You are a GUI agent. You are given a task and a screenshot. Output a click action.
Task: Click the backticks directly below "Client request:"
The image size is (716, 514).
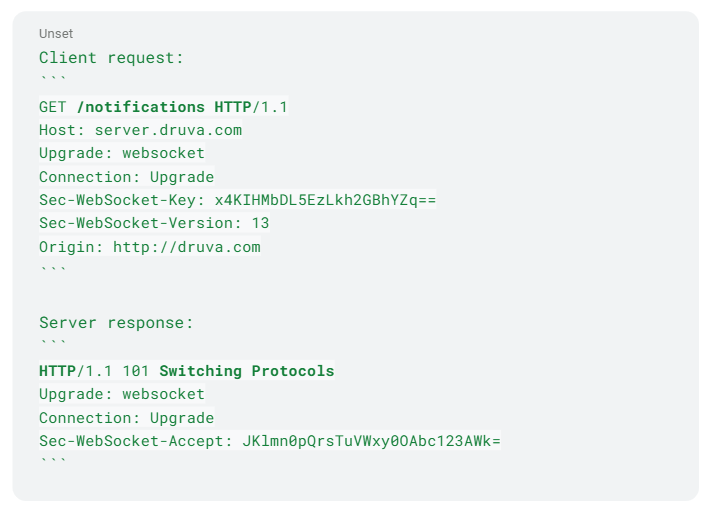(53, 79)
